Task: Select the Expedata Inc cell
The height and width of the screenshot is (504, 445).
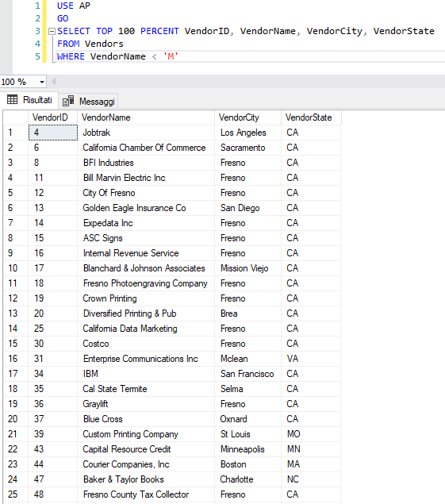Action: [146, 223]
